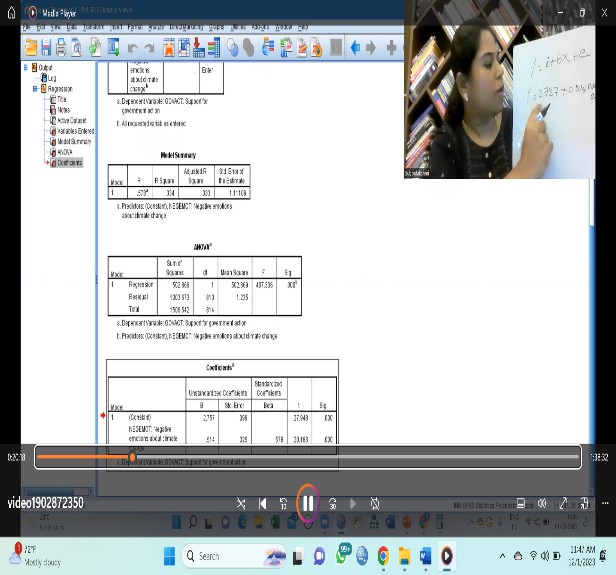Image resolution: width=616 pixels, height=575 pixels.
Task: Click the Recall recent dialogs icon
Action: 114,48
